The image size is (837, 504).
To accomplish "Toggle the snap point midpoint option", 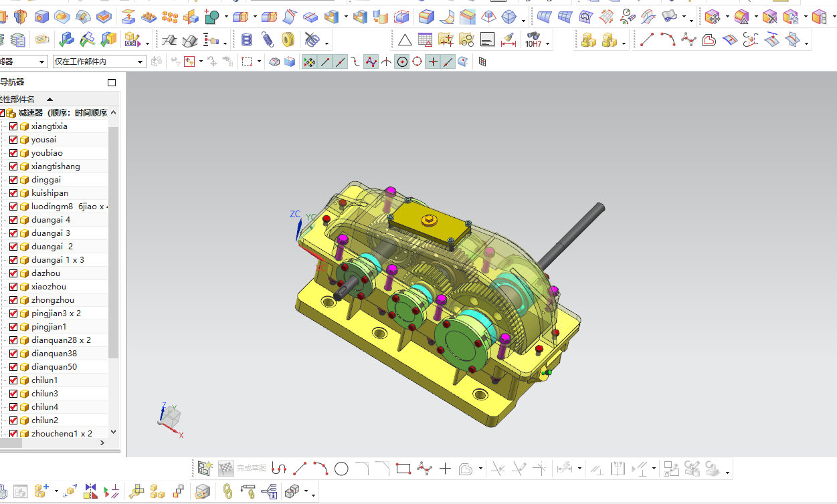I will [340, 61].
